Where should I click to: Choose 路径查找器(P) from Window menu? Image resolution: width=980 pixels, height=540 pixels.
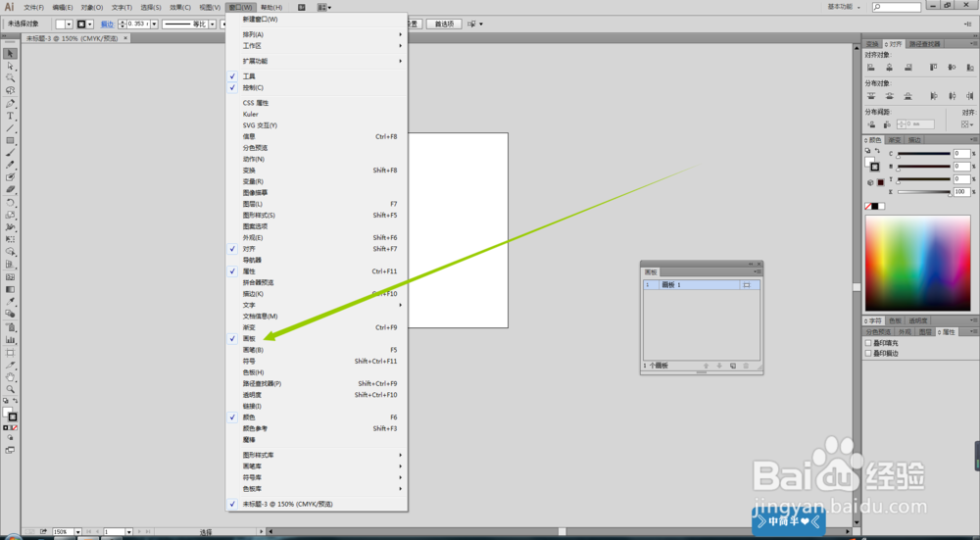pos(317,384)
